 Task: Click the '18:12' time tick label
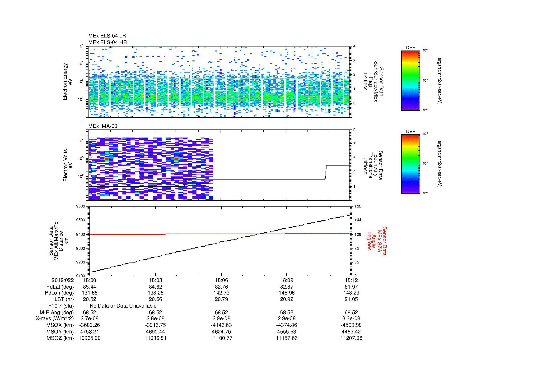351,280
